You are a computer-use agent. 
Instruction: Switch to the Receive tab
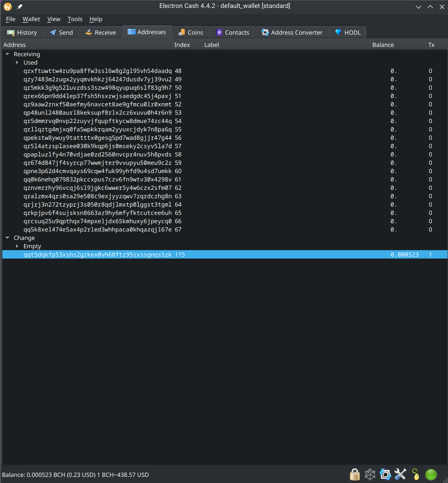point(101,32)
